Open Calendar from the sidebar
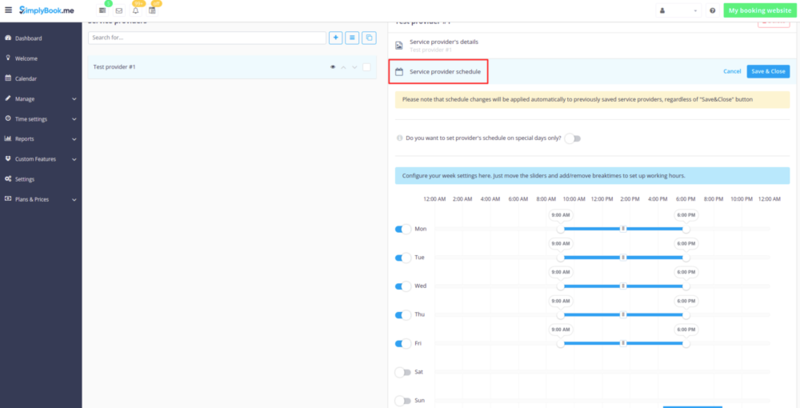The width and height of the screenshot is (800, 408). coord(30,78)
